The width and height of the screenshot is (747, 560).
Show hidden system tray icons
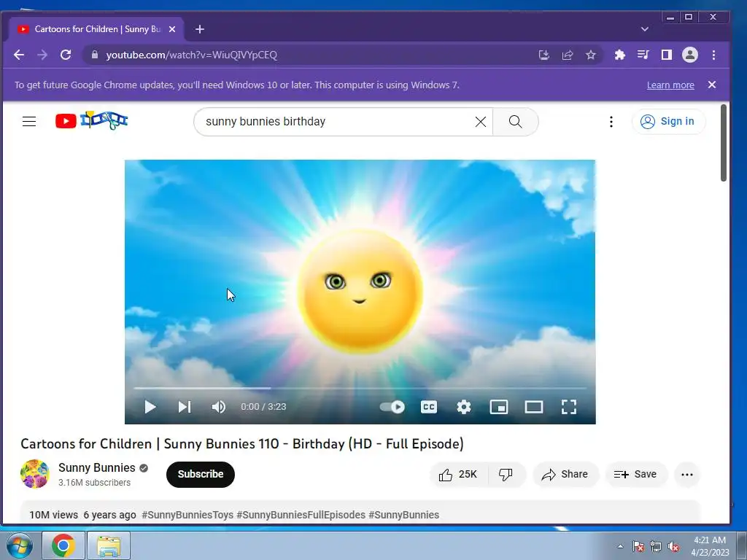(x=620, y=546)
